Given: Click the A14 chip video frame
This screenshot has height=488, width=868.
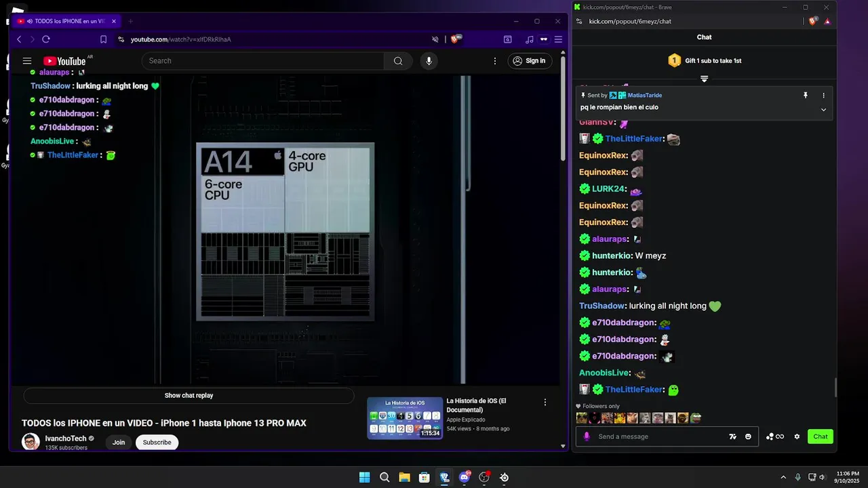Looking at the screenshot, I should pos(285,231).
